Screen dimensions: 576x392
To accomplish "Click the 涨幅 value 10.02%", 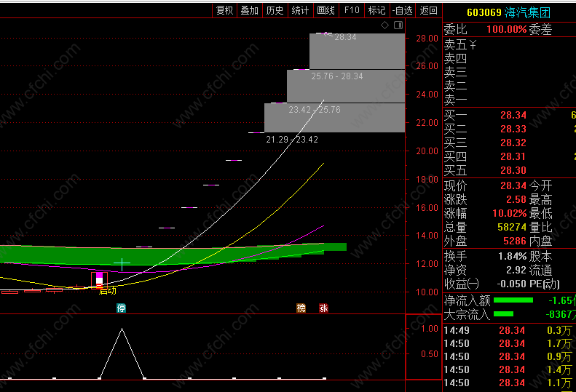I will [x=510, y=213].
